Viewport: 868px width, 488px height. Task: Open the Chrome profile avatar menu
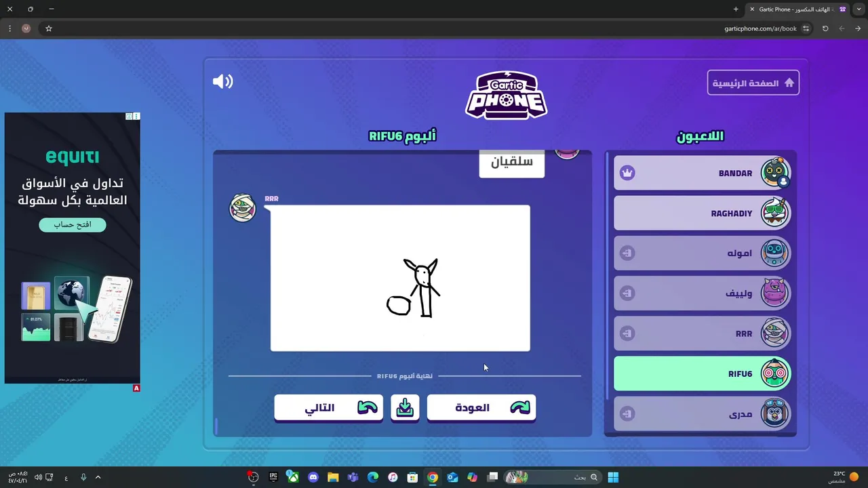pyautogui.click(x=26, y=28)
